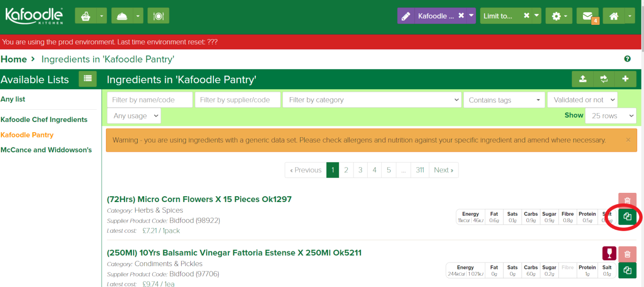Go to results page 4
This screenshot has height=287, width=644.
coord(374,170)
